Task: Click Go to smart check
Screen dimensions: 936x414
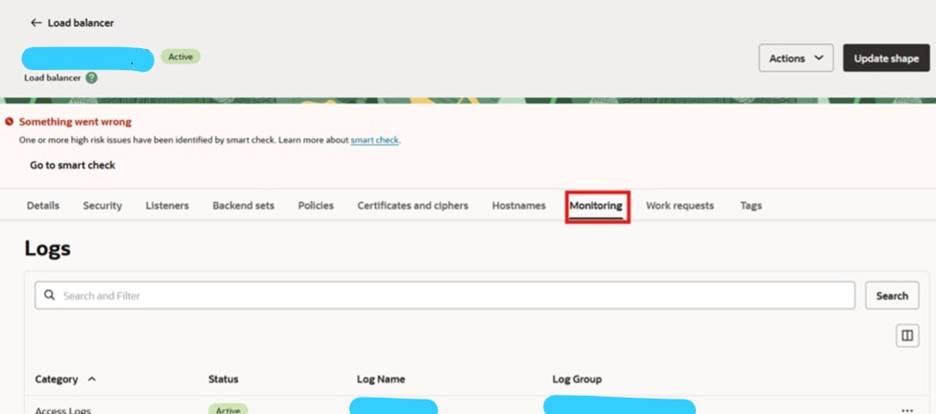Action: coord(72,165)
